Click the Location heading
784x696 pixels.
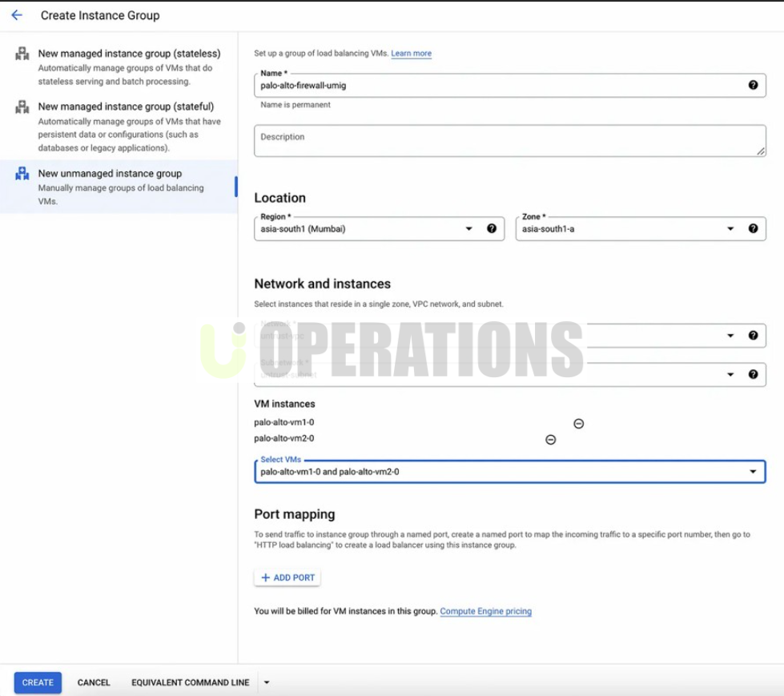[x=280, y=198]
